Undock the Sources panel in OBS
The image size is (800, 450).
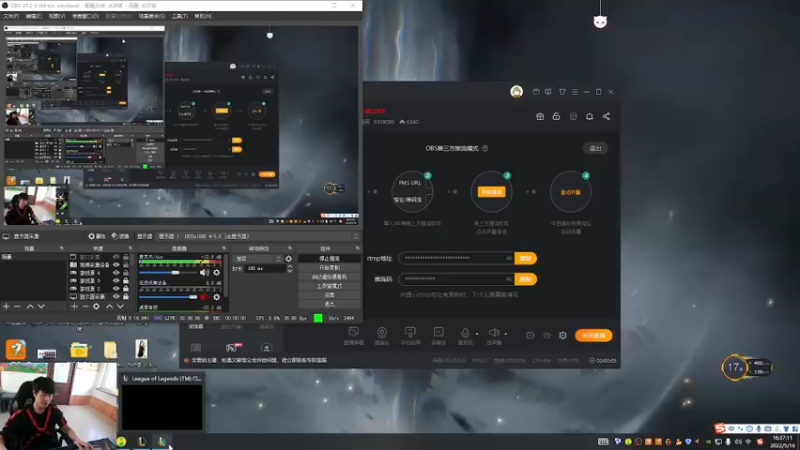point(130,248)
